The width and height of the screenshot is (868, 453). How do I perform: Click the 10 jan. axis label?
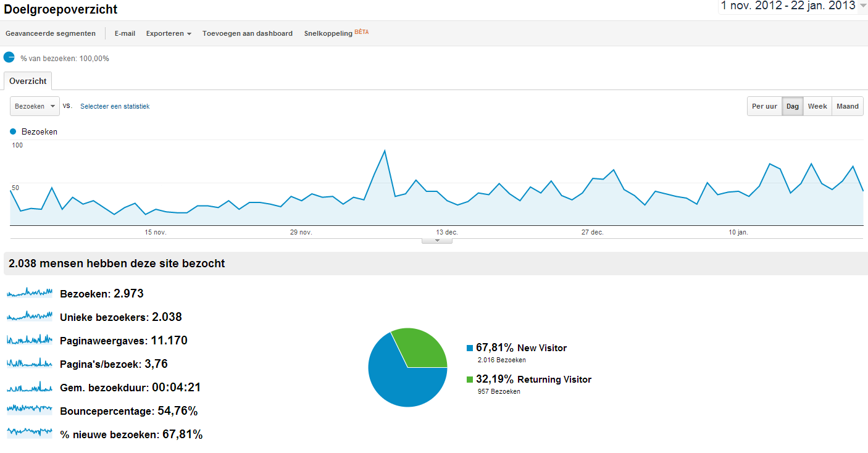click(738, 233)
